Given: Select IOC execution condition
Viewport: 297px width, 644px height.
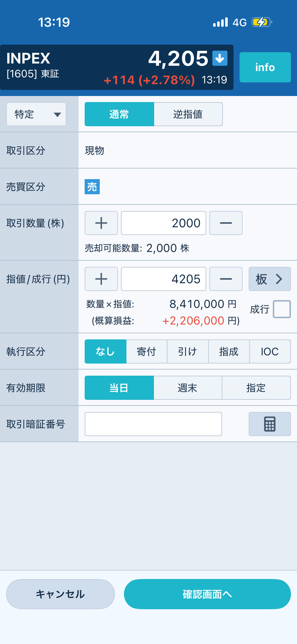Looking at the screenshot, I should click(270, 351).
